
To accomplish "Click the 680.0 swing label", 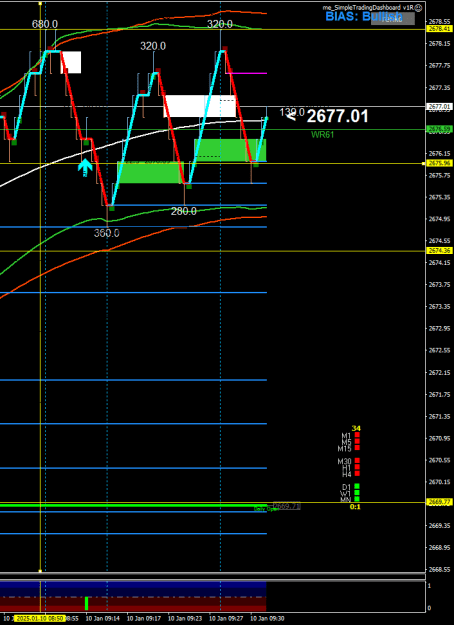I will [45, 24].
